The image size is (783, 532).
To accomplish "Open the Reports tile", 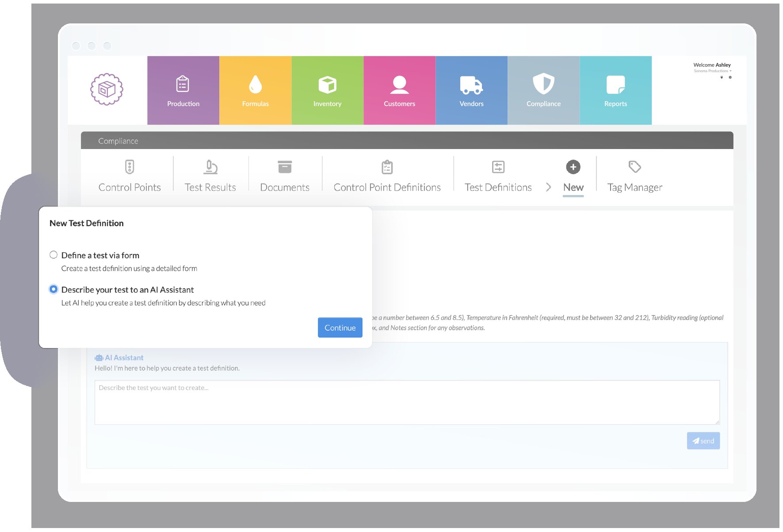I will [x=615, y=91].
